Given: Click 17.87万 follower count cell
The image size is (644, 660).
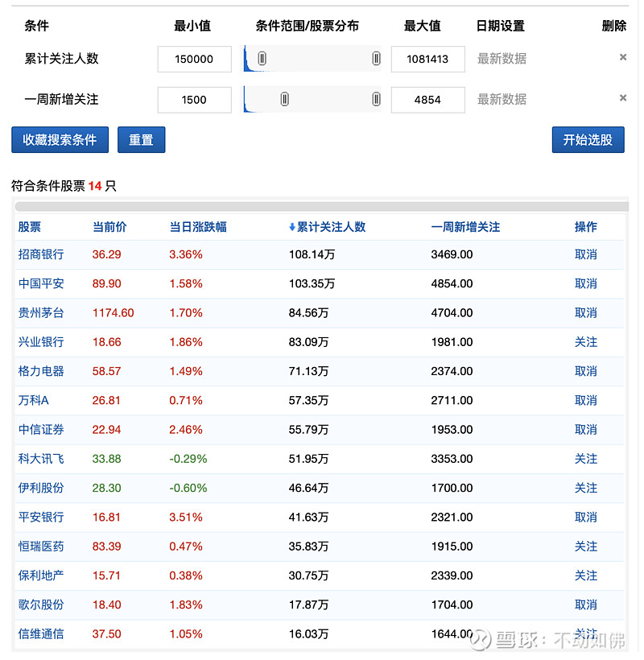Looking at the screenshot, I should pos(308,604).
